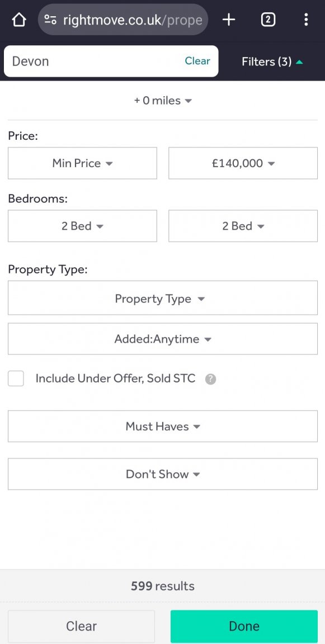Expand the Property Type dropdown
Screen dimensions: 325x644
(163, 298)
